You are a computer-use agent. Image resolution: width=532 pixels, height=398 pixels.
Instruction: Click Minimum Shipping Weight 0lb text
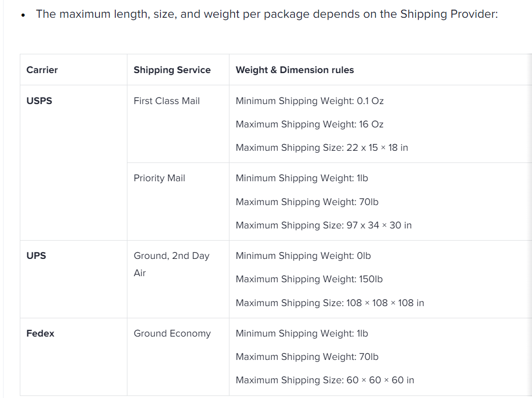303,255
